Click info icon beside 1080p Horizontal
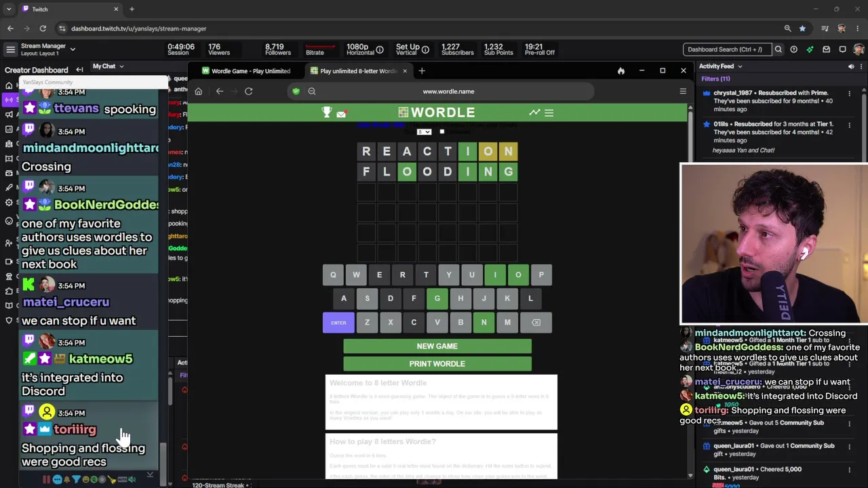This screenshot has width=868, height=488. (x=380, y=49)
